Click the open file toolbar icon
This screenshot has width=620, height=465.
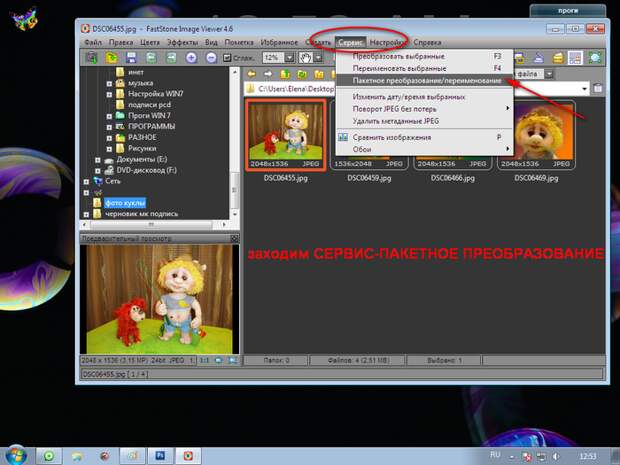click(112, 58)
